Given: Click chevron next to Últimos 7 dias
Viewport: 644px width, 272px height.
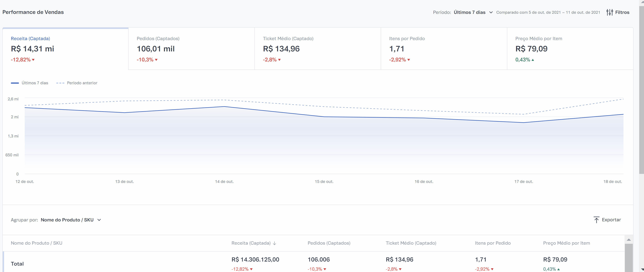Looking at the screenshot, I should coord(491,12).
